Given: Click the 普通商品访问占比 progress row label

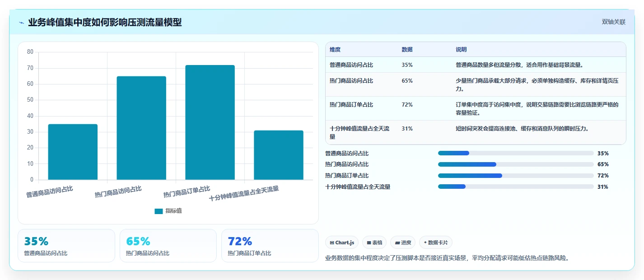Looking at the screenshot, I should 347,154.
